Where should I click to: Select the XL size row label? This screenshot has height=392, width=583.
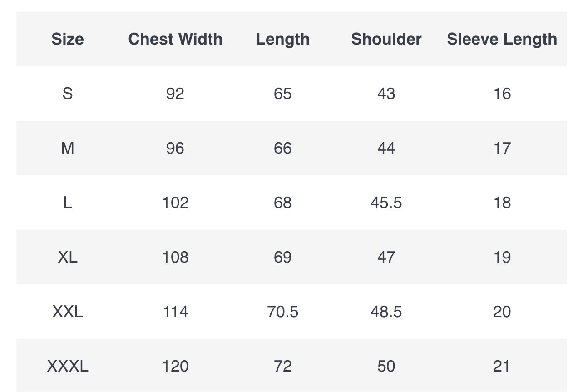(68, 257)
